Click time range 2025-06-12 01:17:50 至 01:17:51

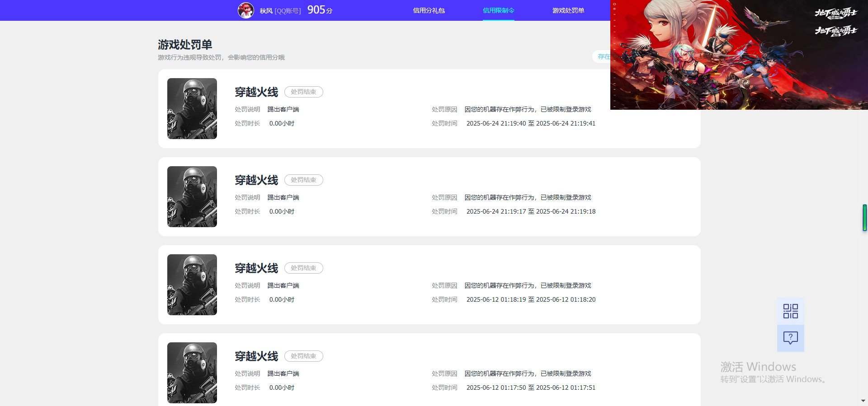point(531,387)
